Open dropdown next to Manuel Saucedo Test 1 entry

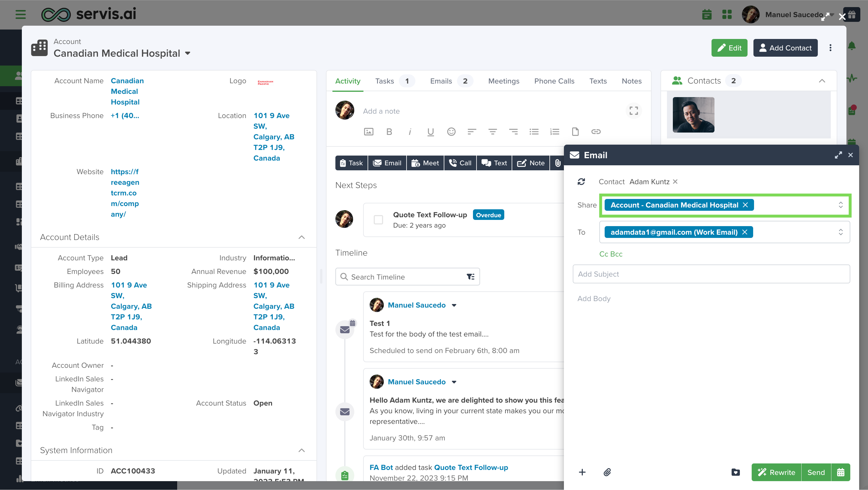(454, 305)
